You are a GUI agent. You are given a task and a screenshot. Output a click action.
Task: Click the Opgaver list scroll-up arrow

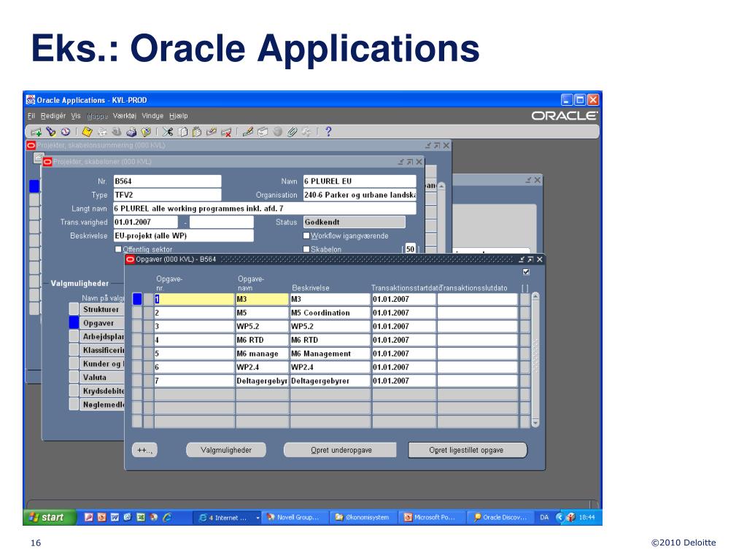pyautogui.click(x=535, y=297)
